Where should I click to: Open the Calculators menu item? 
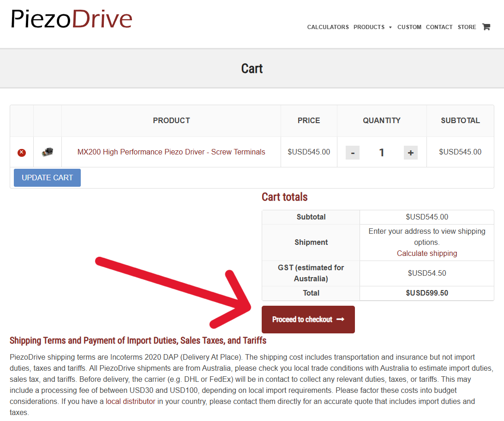pyautogui.click(x=328, y=27)
